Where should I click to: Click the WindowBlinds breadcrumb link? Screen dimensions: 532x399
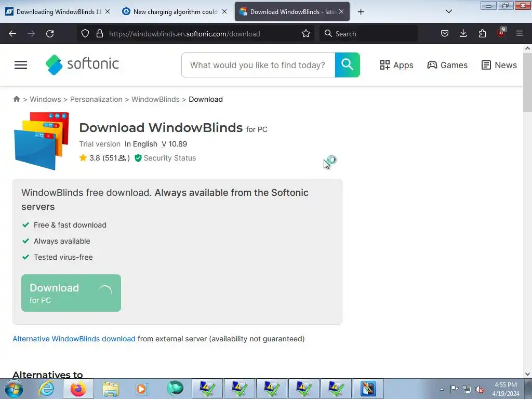155,99
